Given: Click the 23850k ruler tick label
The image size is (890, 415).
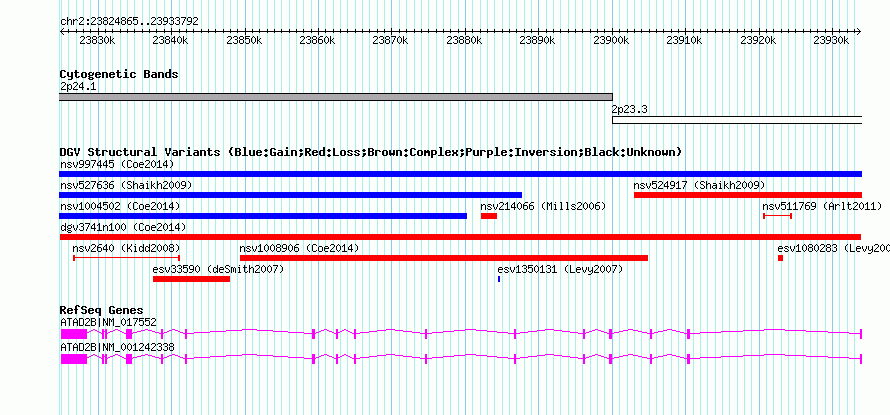Looking at the screenshot, I should [x=244, y=40].
